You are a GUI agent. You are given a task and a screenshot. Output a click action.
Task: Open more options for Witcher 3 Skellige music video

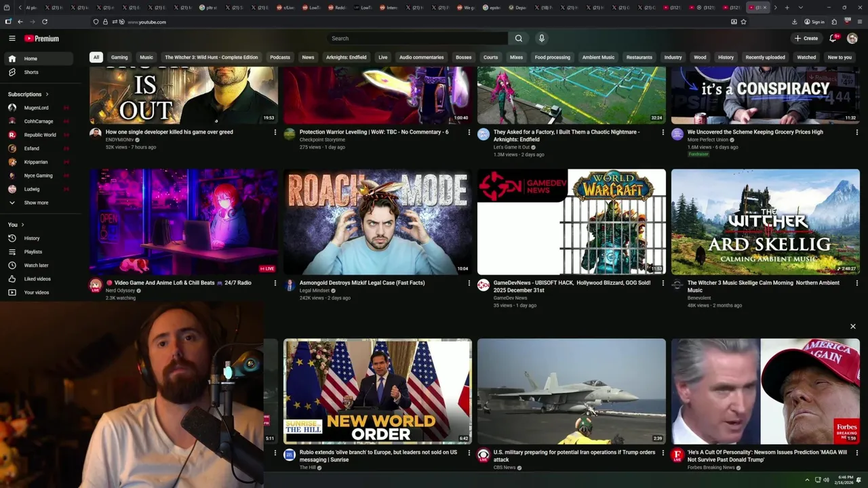tap(856, 283)
